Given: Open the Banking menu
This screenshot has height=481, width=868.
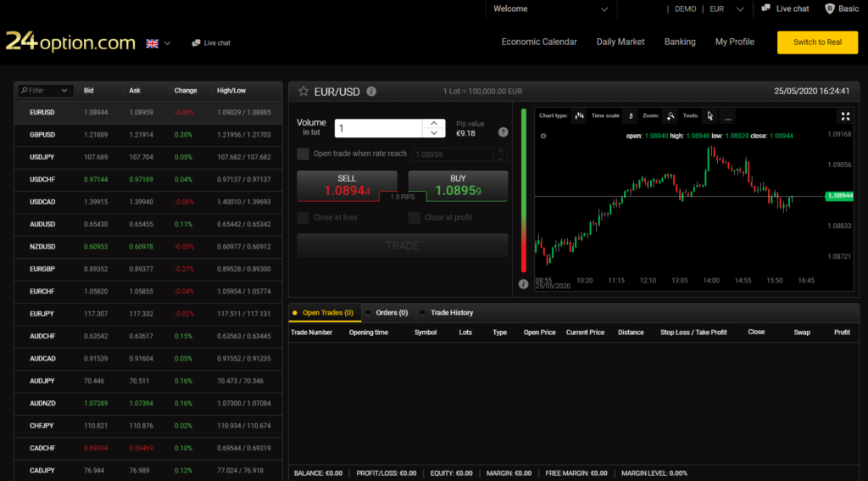Looking at the screenshot, I should point(680,42).
